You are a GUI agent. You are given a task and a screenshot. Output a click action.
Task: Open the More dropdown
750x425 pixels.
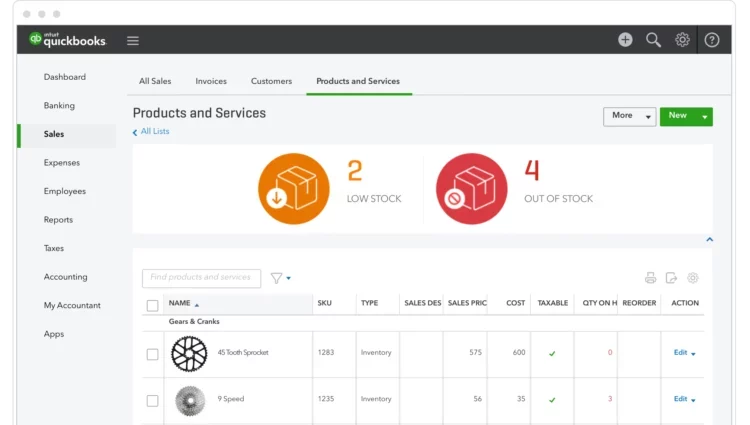[629, 117]
